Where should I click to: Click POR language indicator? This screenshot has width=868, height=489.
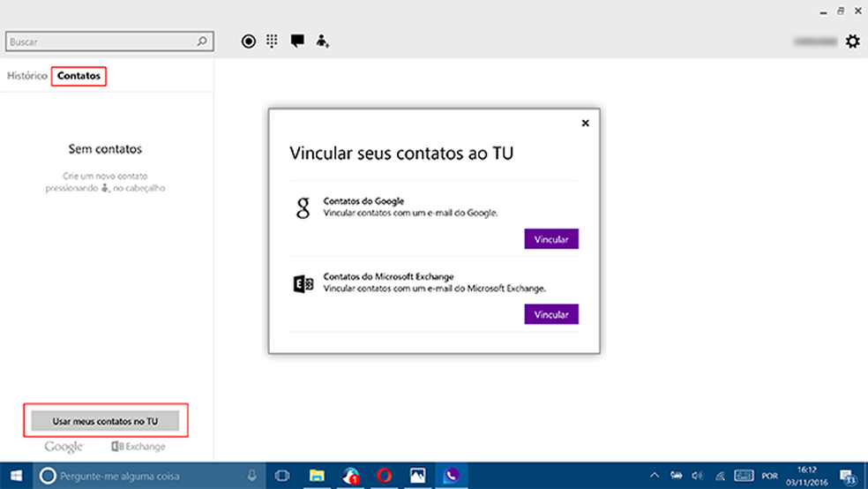(x=769, y=476)
